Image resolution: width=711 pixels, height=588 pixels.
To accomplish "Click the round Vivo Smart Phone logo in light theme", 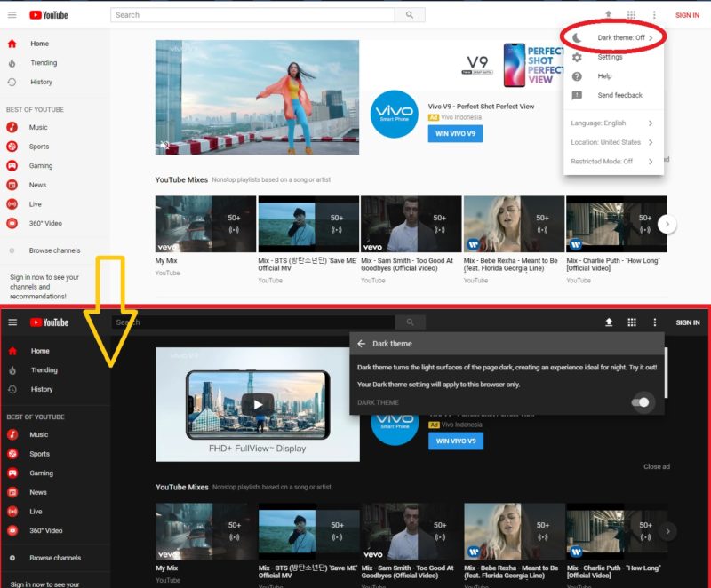I will tap(394, 114).
